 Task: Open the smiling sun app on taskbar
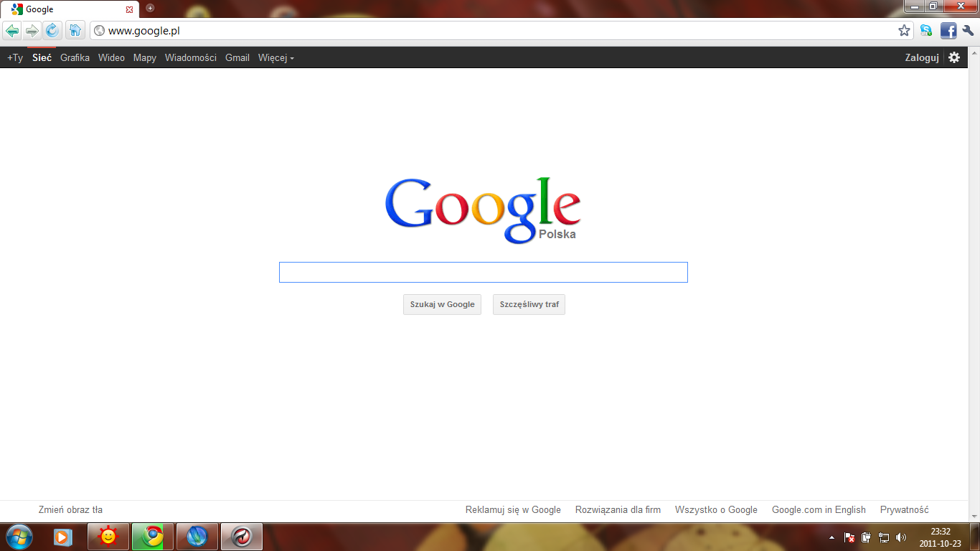(108, 537)
